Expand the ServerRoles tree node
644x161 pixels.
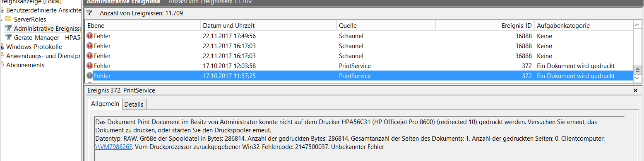click(x=2, y=20)
